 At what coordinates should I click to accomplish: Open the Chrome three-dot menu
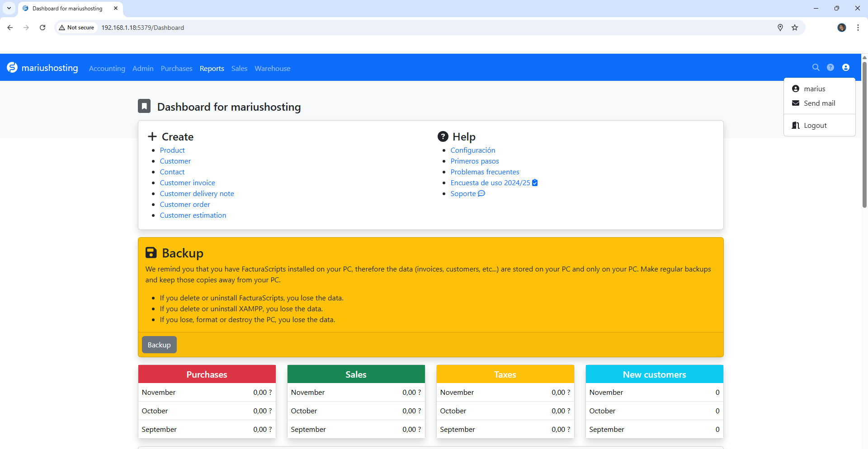point(858,28)
